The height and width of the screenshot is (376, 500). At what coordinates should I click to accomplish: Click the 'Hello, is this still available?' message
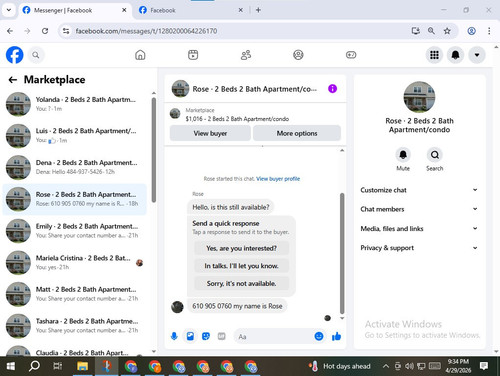pyautogui.click(x=231, y=207)
